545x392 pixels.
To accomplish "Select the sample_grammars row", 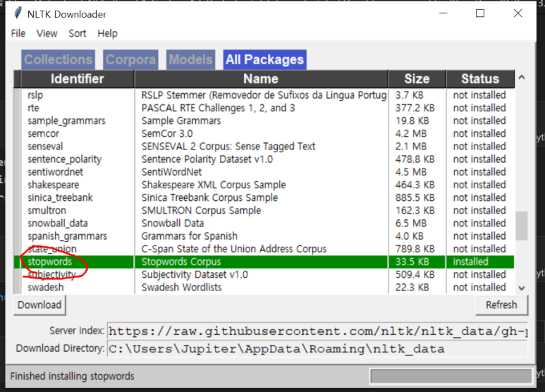I will 264,121.
